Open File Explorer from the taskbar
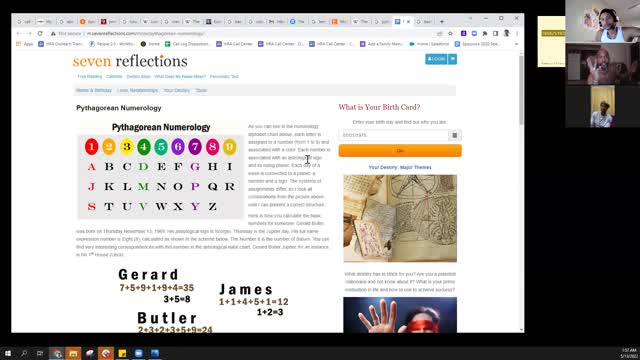 (x=73, y=353)
